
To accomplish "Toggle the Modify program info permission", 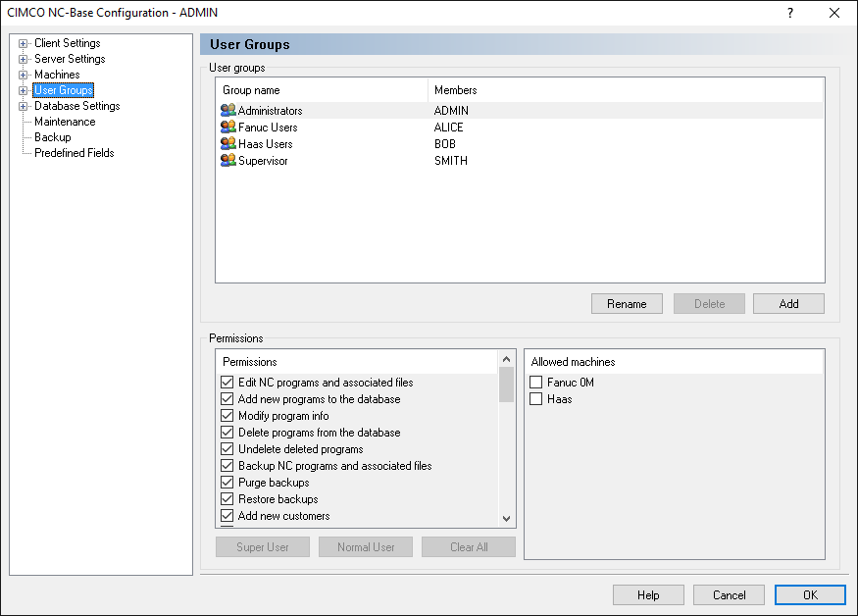I will click(227, 416).
